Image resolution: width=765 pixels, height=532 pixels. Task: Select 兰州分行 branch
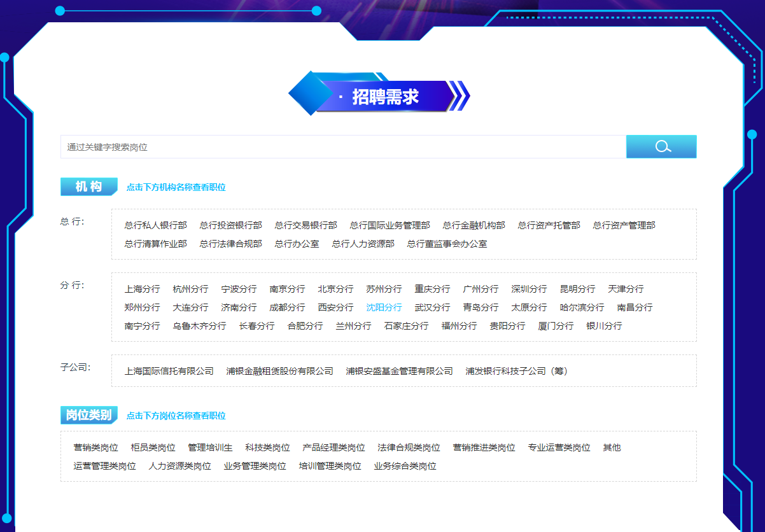click(x=354, y=326)
